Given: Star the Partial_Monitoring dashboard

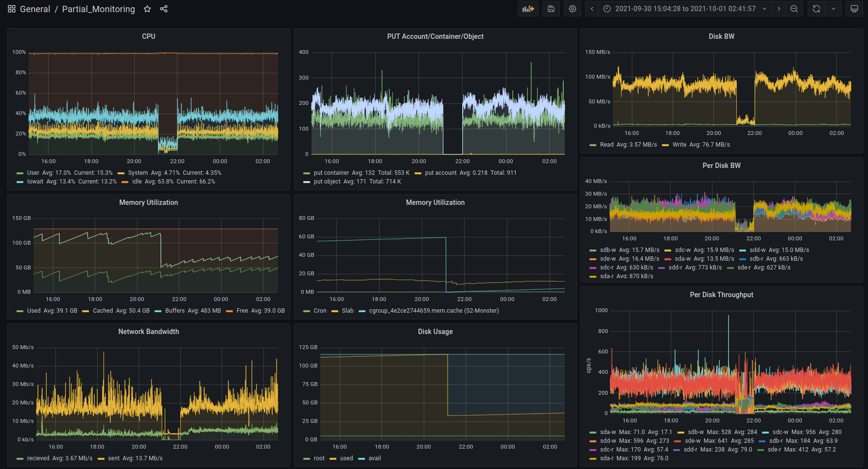Looking at the screenshot, I should click(x=147, y=9).
